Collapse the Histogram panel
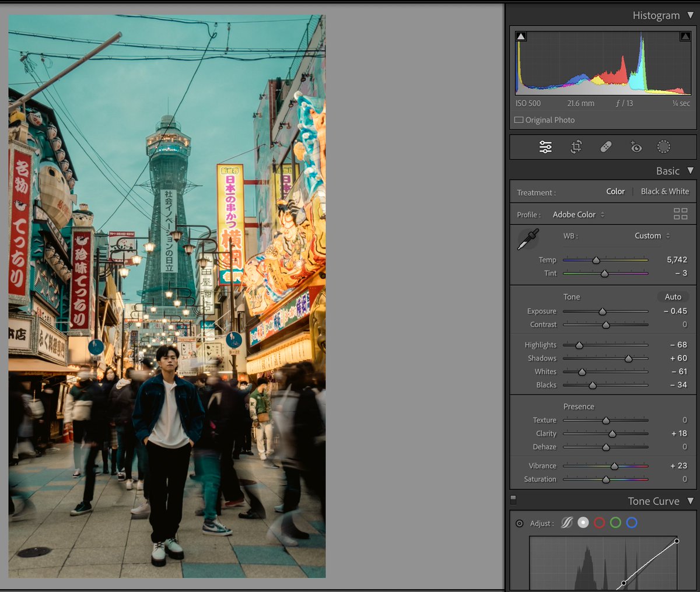Image resolution: width=700 pixels, height=592 pixels. click(691, 15)
